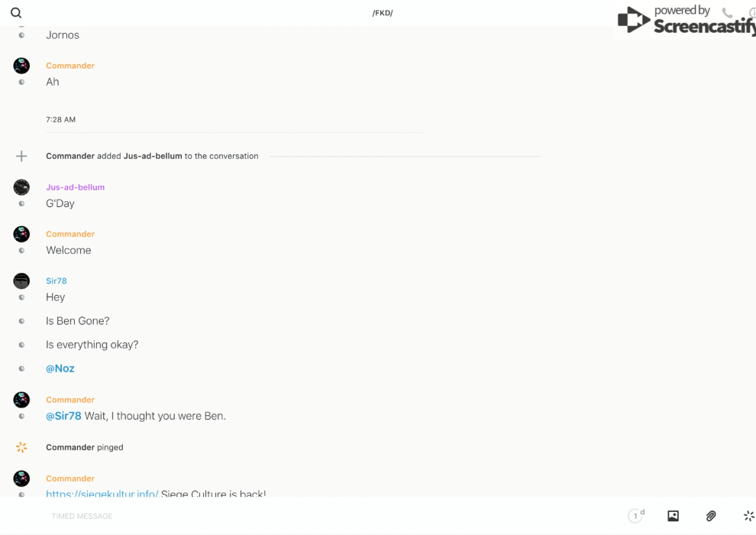Attach a file using the paperclip icon
The image size is (756, 535).
[x=711, y=516]
